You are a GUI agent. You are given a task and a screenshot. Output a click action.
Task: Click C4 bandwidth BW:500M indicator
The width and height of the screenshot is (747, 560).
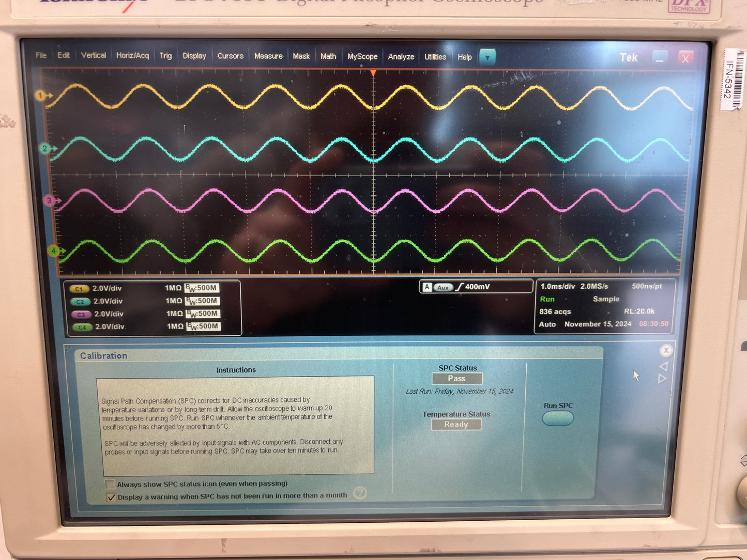click(x=203, y=326)
